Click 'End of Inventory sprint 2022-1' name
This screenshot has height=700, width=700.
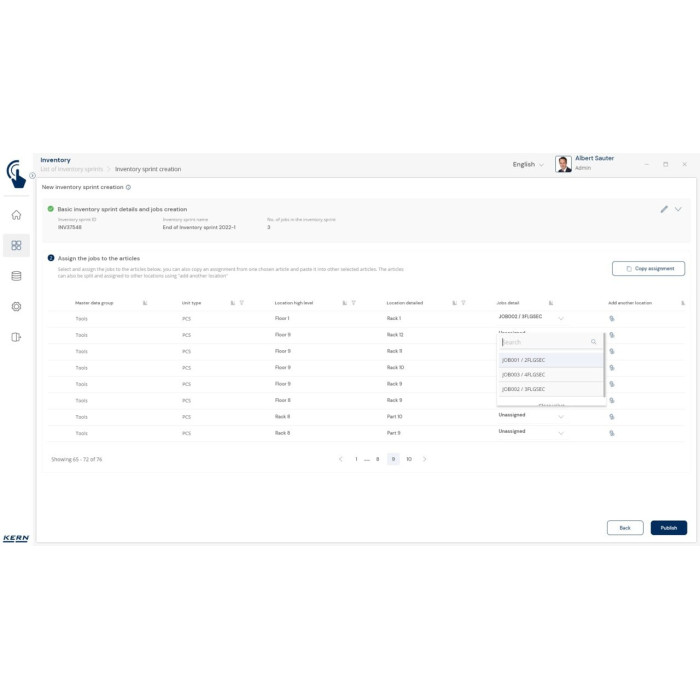(199, 228)
